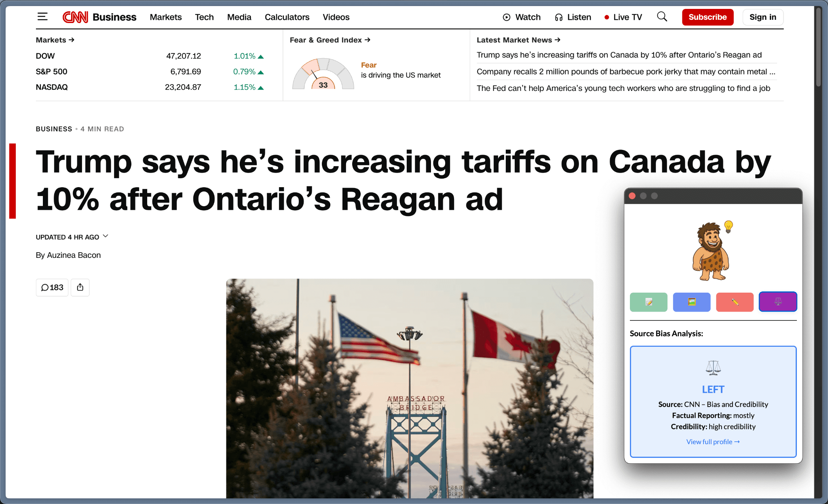Viewport: 828px width, 504px height.
Task: Click the caveman mascot in the popup
Action: (712, 251)
